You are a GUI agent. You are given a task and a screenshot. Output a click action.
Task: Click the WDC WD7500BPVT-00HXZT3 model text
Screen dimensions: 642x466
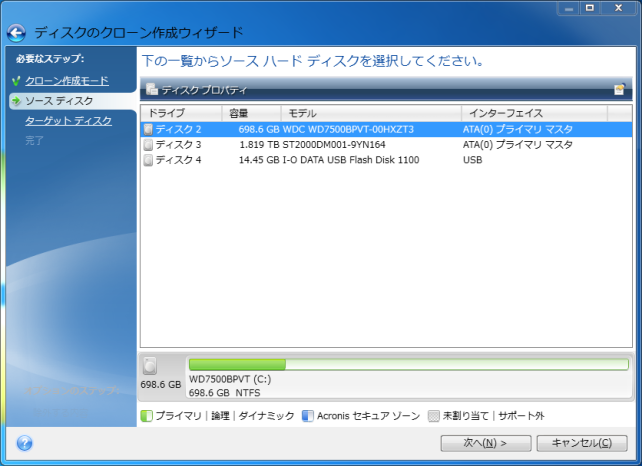(x=348, y=129)
